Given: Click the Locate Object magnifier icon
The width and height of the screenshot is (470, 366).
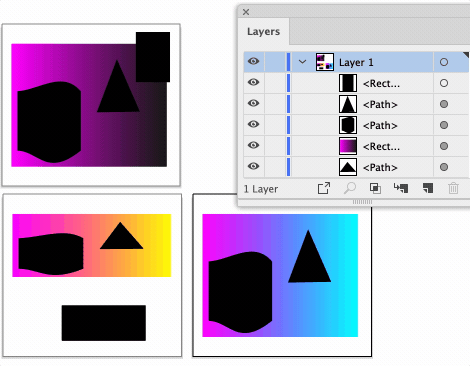Looking at the screenshot, I should [x=350, y=188].
